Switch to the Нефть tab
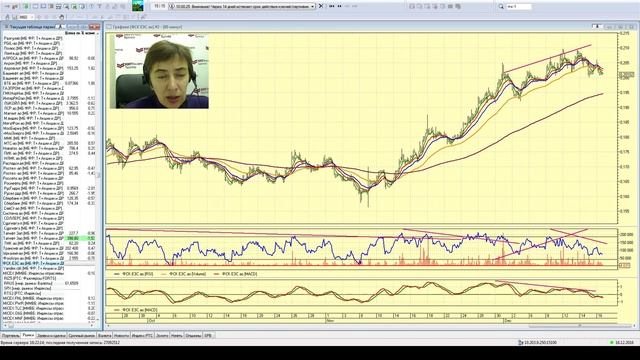640x360 pixels. (177, 336)
